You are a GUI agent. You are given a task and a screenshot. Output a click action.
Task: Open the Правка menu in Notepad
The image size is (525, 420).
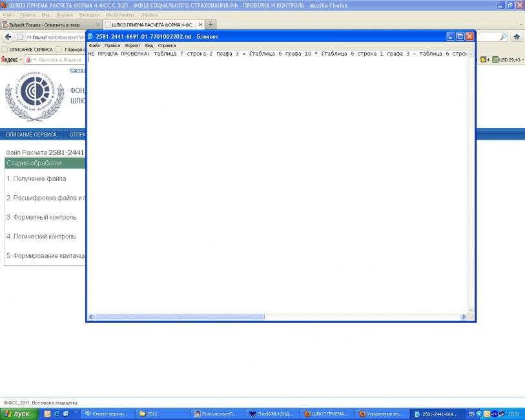pyautogui.click(x=112, y=46)
